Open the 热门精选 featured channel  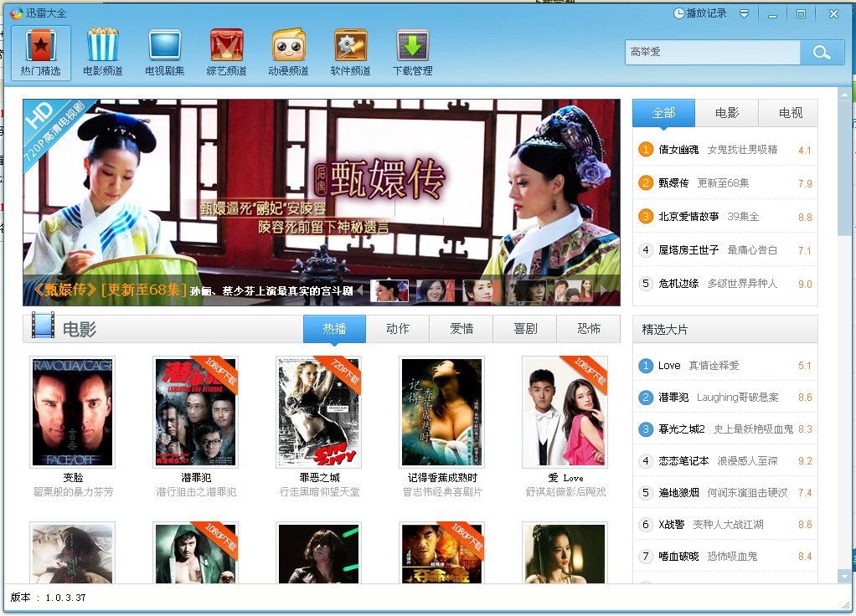click(x=41, y=53)
